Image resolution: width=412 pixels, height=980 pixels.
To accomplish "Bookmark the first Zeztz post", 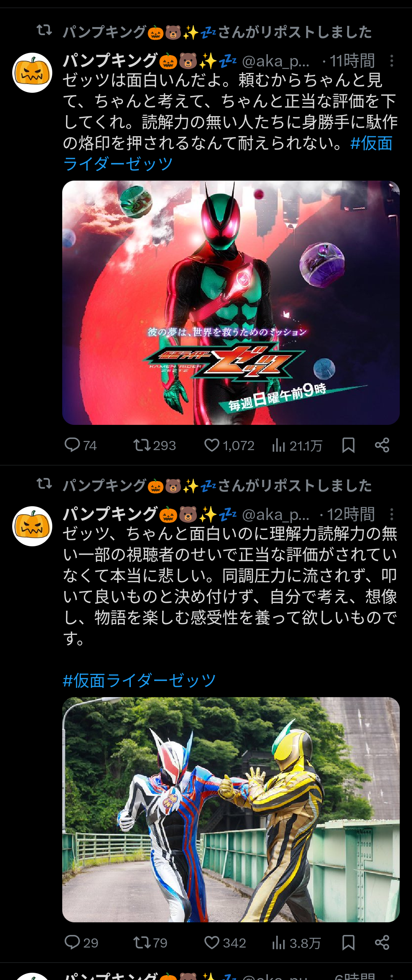I will 348,445.
